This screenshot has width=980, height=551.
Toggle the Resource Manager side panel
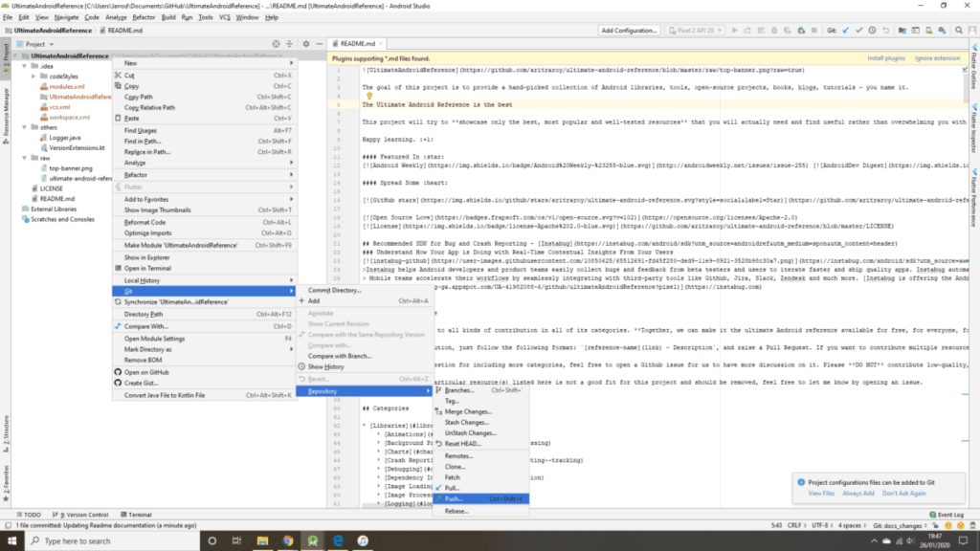[5, 110]
